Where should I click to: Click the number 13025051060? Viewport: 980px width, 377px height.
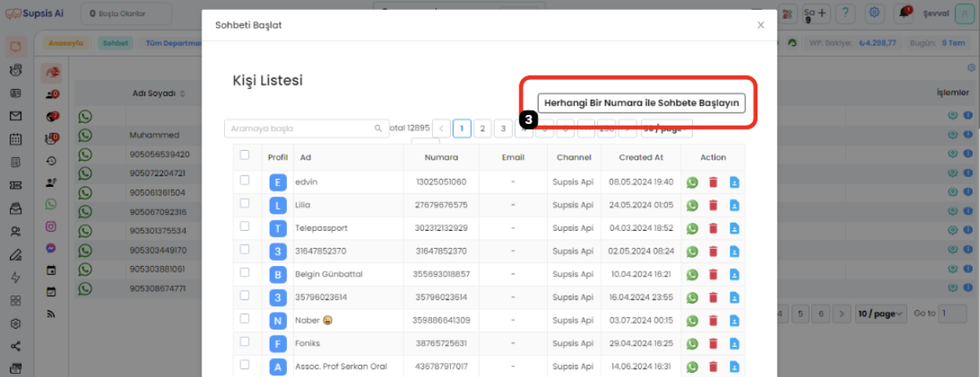[x=442, y=182]
